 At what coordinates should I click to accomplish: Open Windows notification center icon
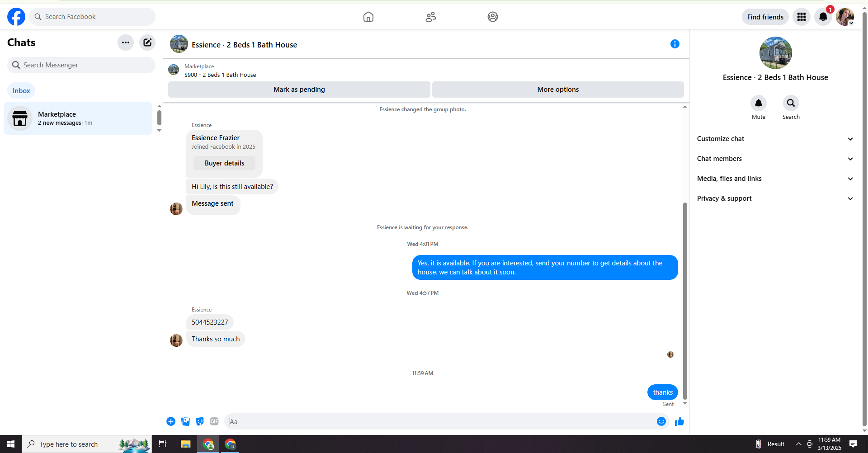(x=853, y=444)
